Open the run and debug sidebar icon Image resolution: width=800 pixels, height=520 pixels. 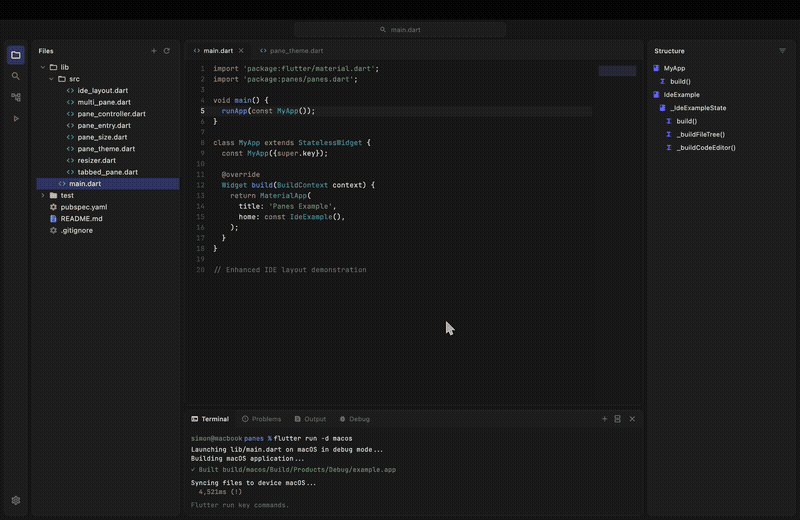click(x=16, y=118)
